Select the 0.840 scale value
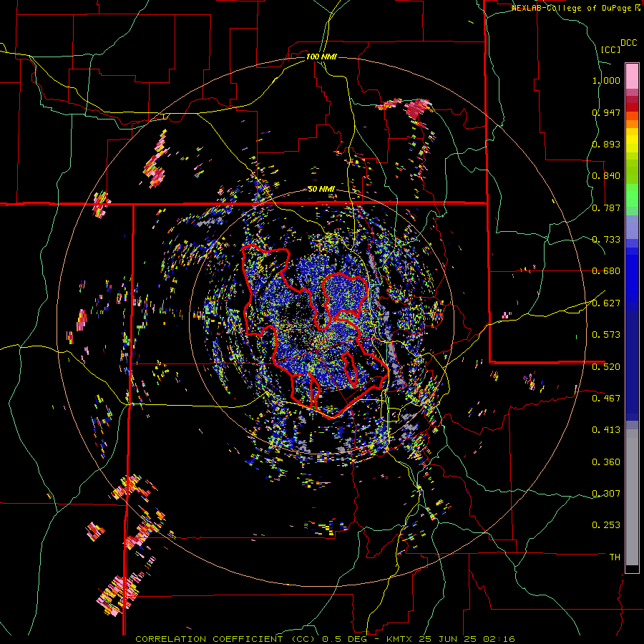This screenshot has height=644, width=644. (606, 176)
